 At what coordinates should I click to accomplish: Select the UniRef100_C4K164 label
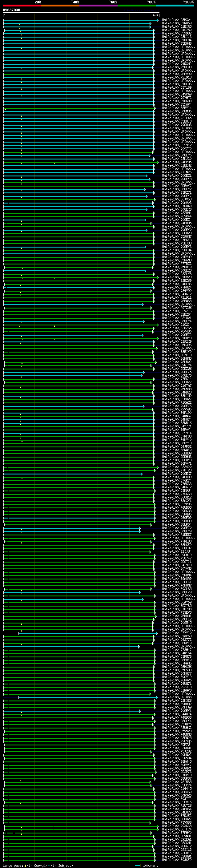(x=176, y=653)
